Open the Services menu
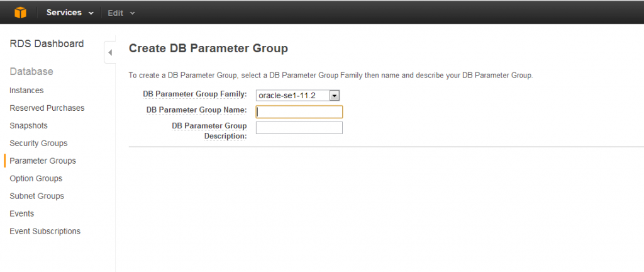Screen dimensions: 644x272 (x=70, y=13)
